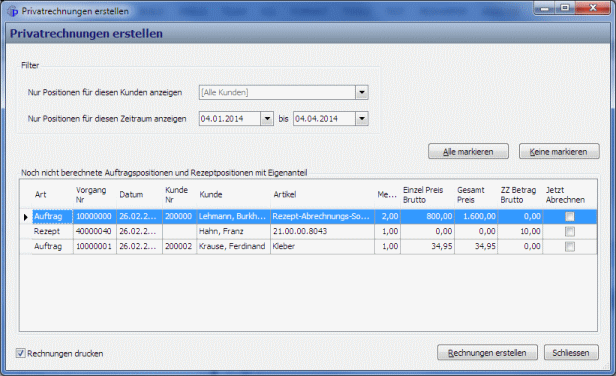Click unit price 34,95 cell
Viewport: 616px width, 376px height.
click(427, 246)
